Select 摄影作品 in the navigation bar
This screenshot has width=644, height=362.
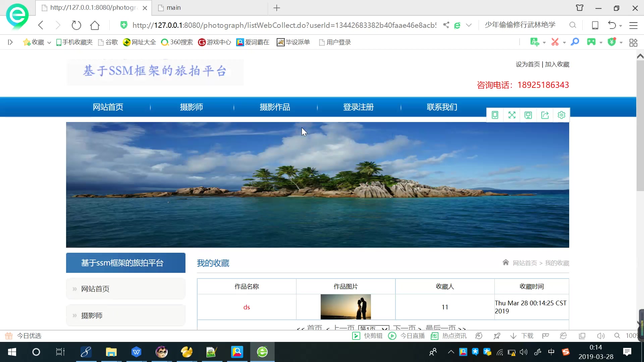(274, 107)
